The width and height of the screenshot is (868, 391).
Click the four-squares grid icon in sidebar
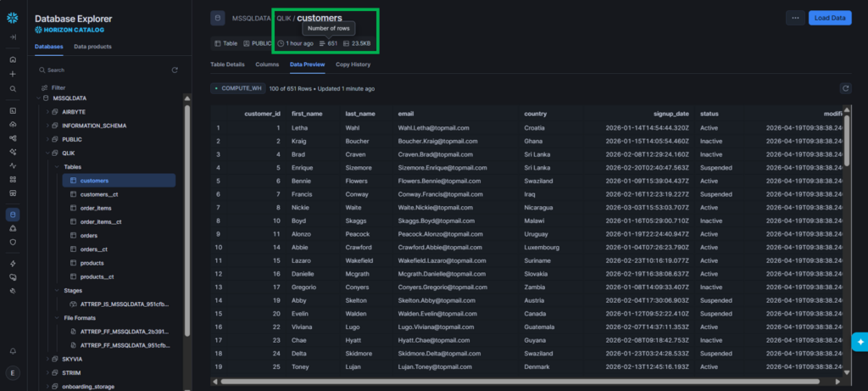[x=13, y=180]
